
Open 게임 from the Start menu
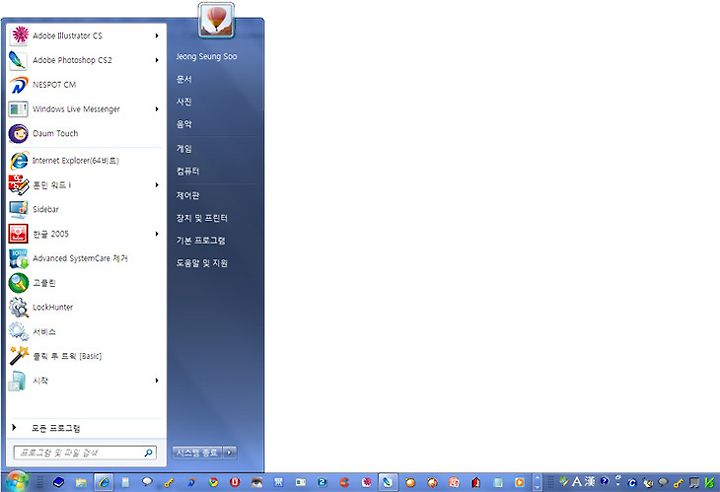tap(184, 148)
